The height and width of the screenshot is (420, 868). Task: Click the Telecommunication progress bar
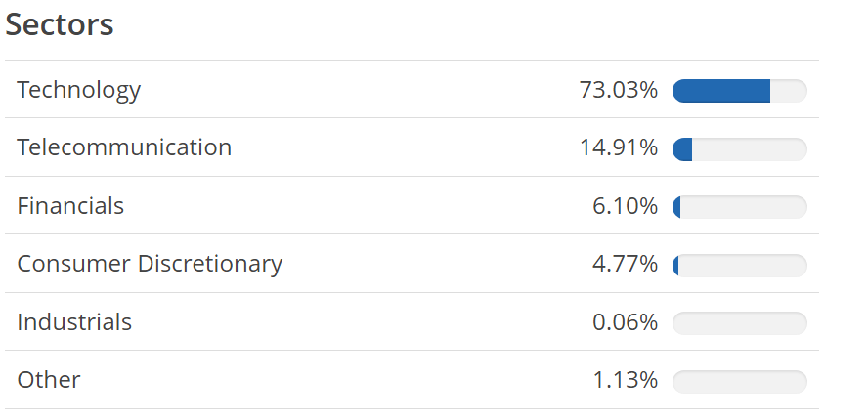740,149
